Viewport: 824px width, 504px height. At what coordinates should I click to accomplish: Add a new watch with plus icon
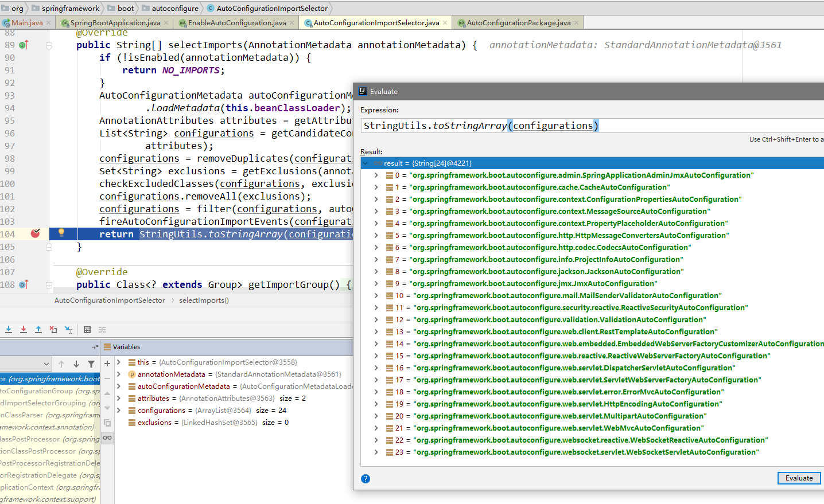click(107, 364)
